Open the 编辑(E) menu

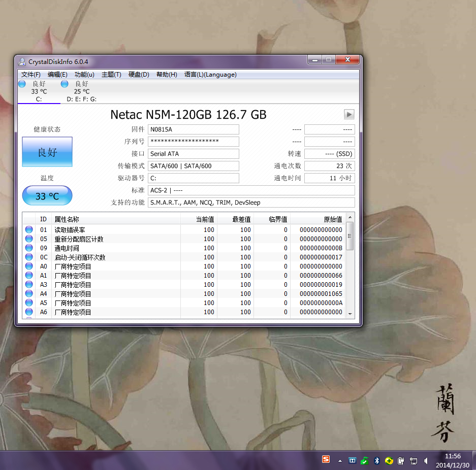[x=57, y=75]
